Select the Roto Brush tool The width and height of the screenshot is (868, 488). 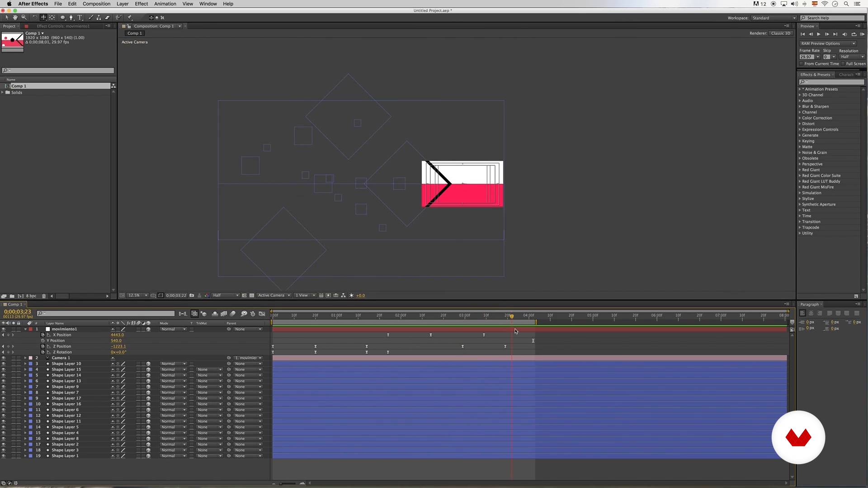[x=119, y=18]
